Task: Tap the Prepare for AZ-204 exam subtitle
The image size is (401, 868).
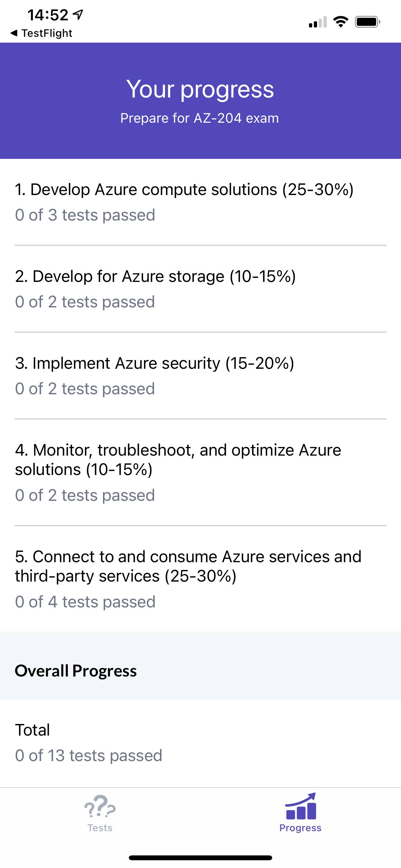Action: [200, 118]
